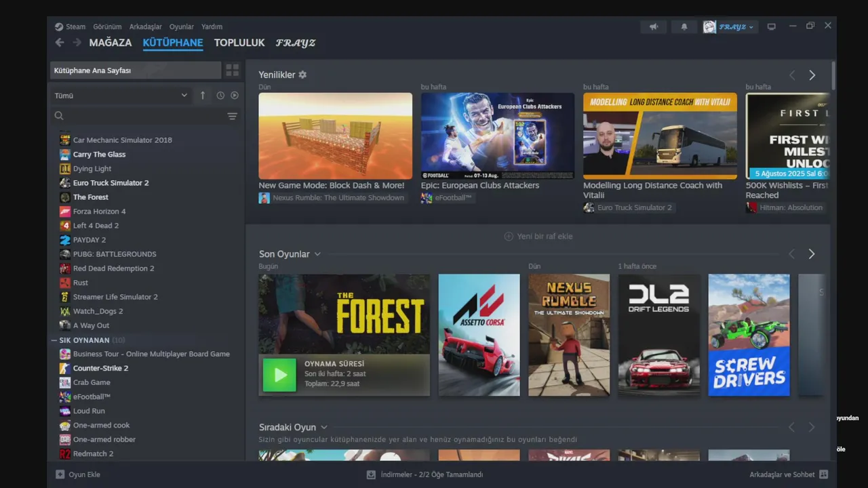Open the notifications bell icon
868x488 pixels.
click(684, 26)
